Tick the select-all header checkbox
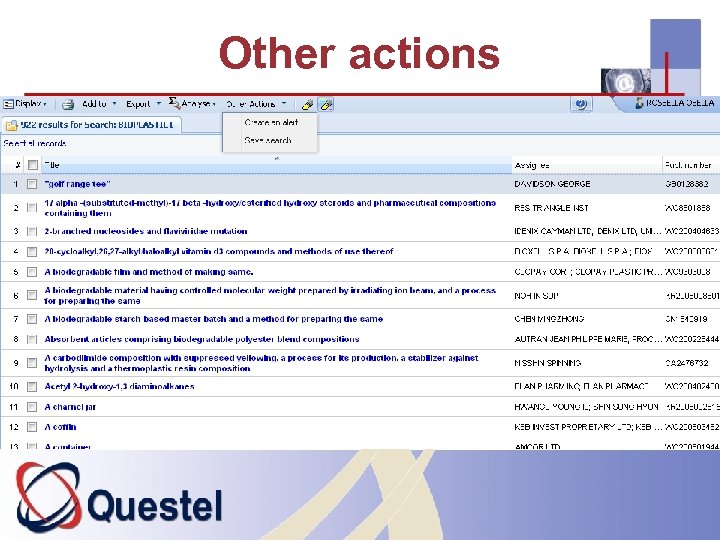Image resolution: width=720 pixels, height=540 pixels. tap(33, 165)
